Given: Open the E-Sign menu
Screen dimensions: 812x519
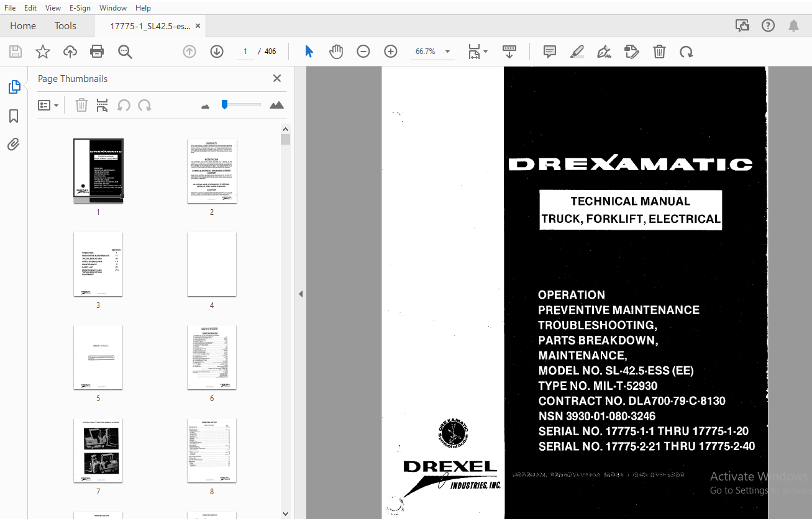Looking at the screenshot, I should pyautogui.click(x=80, y=7).
